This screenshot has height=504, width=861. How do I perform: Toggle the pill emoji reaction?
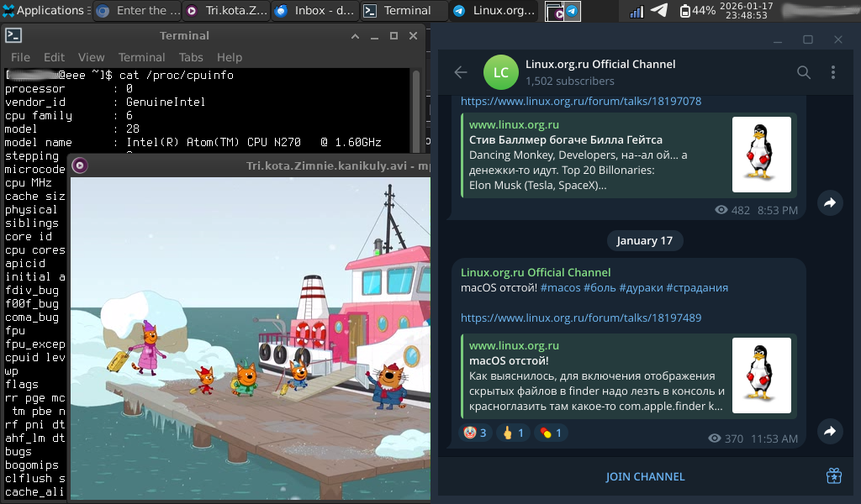pos(552,433)
